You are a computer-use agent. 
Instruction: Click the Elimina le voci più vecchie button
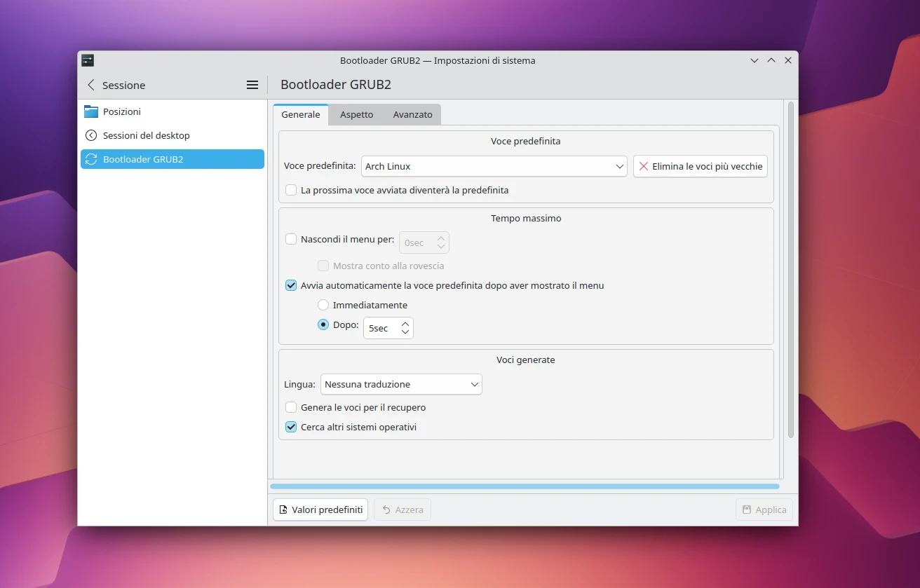[700, 166]
